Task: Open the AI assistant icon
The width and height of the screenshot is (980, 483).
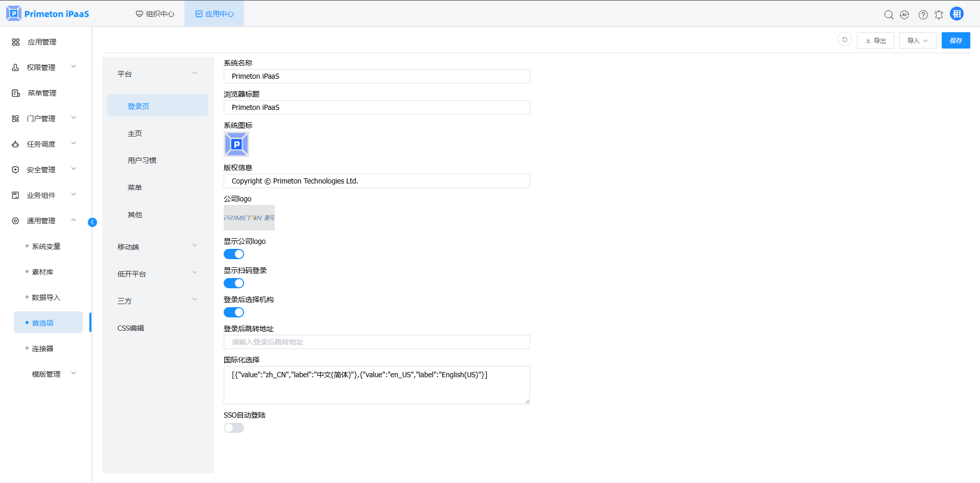Action: coord(904,15)
